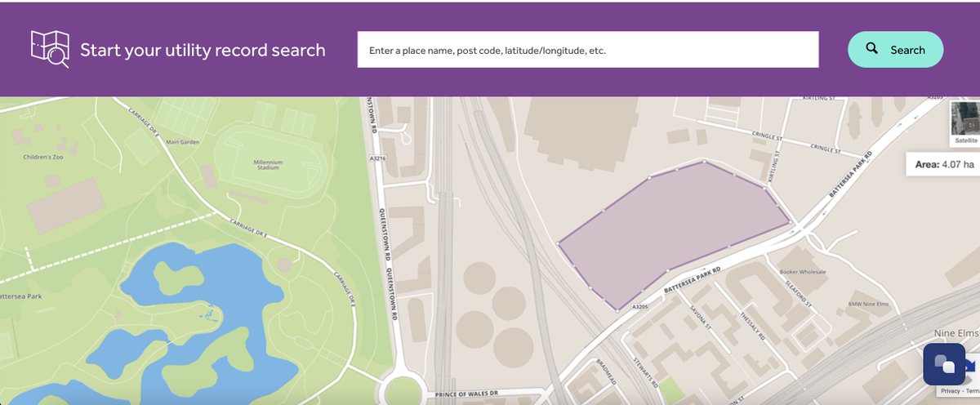Click the Area 4.07 ha label

[x=944, y=164]
